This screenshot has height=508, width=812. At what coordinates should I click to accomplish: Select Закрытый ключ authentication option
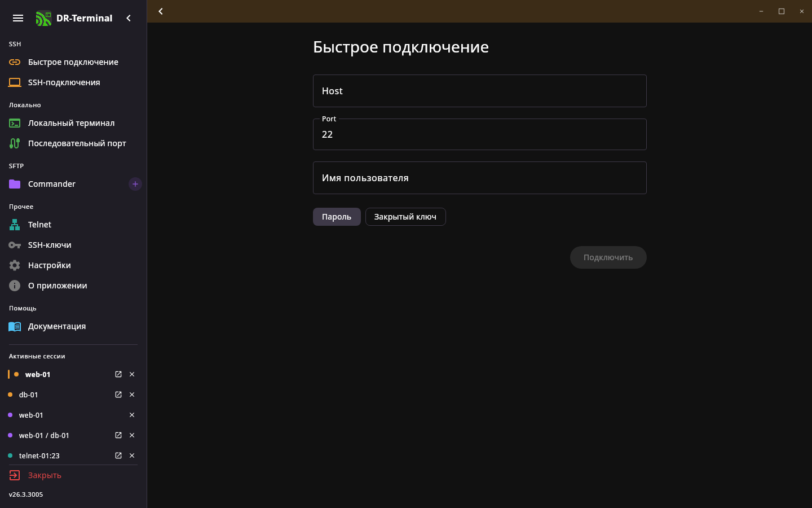click(405, 217)
